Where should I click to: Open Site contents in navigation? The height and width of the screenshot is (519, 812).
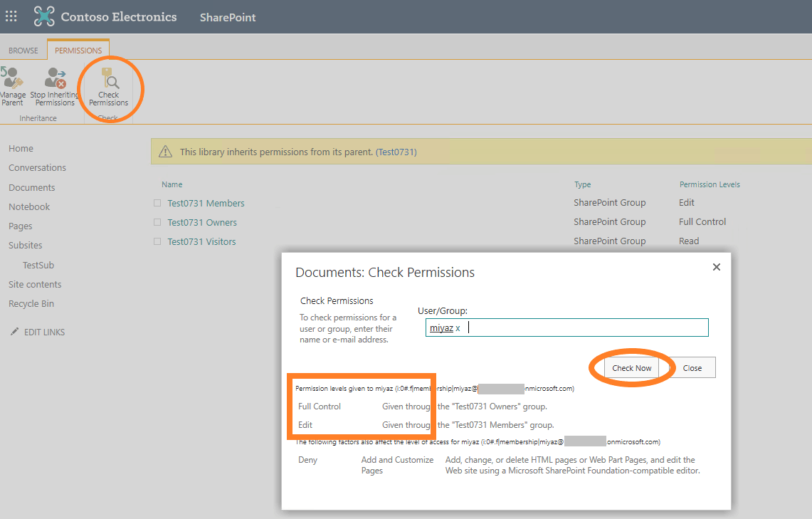(35, 284)
